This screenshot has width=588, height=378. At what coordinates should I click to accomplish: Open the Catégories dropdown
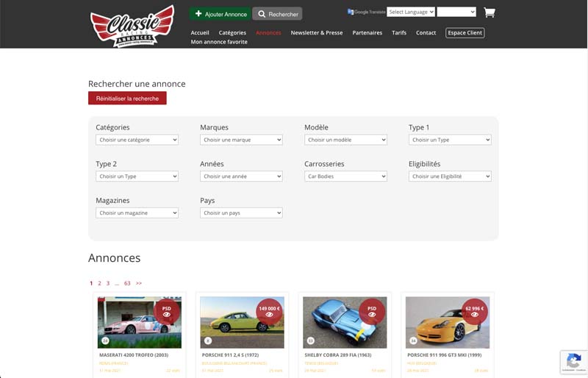pos(137,140)
